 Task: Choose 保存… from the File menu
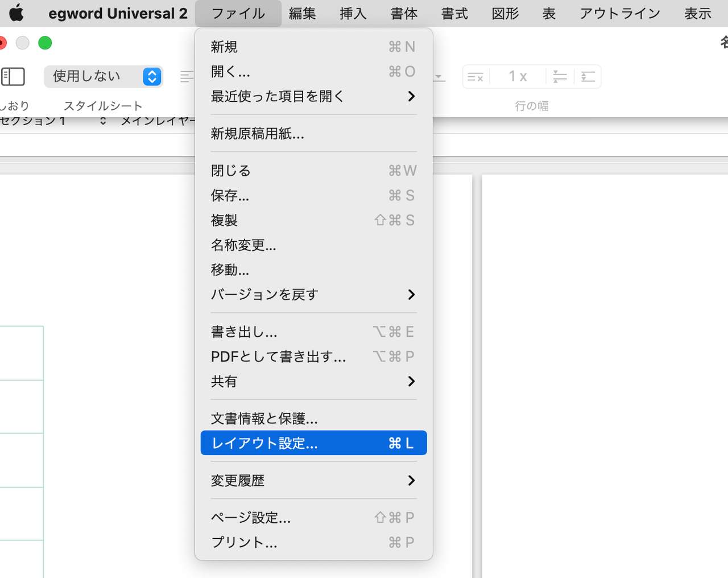pos(314,196)
